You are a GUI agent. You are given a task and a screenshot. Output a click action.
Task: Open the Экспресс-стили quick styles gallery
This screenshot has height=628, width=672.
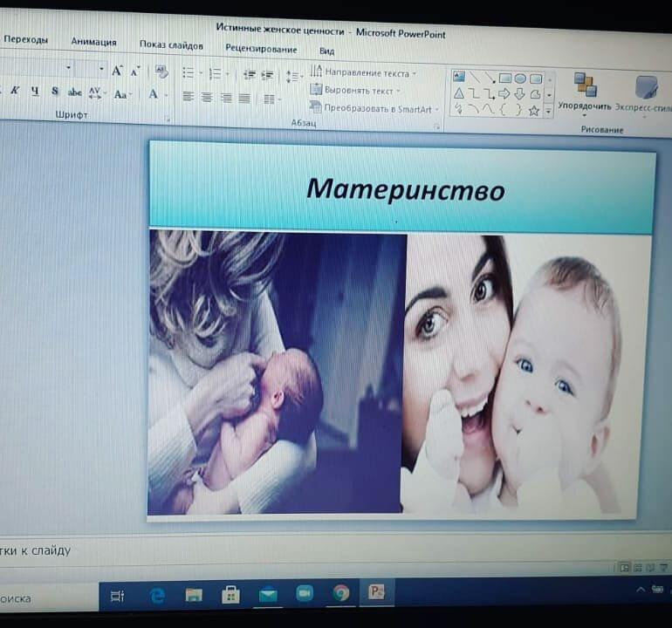647,87
